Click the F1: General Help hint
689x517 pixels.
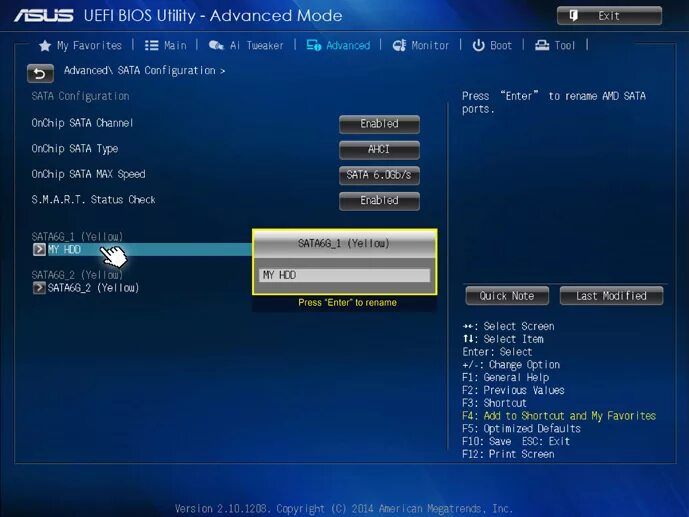(x=506, y=378)
